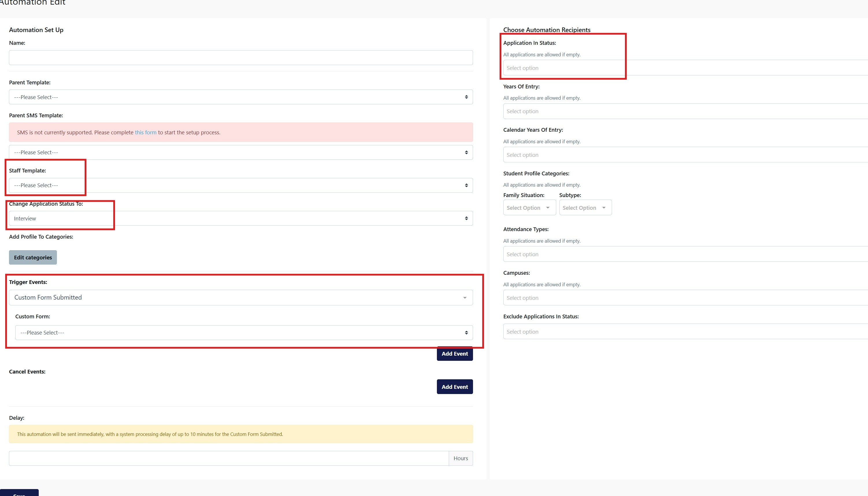868x496 pixels.
Task: Open the Staff Template dropdown
Action: pyautogui.click(x=240, y=185)
